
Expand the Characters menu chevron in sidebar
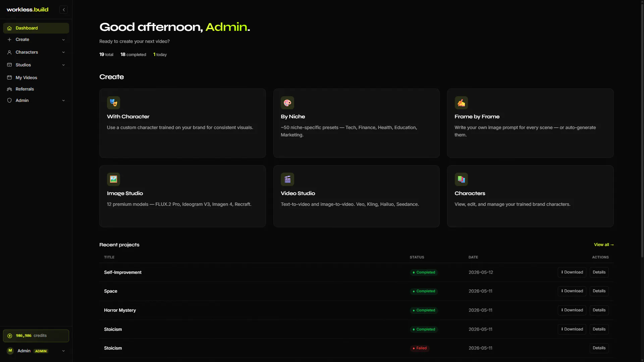pos(63,52)
